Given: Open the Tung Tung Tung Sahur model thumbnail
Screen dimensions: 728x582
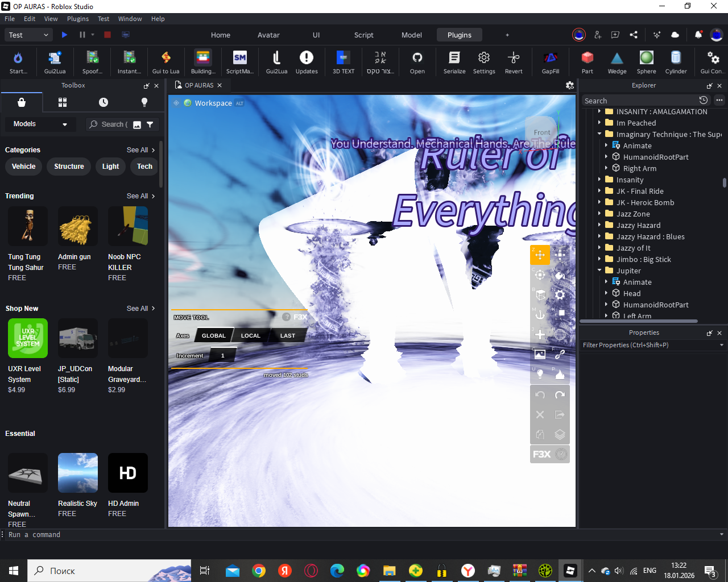Looking at the screenshot, I should [x=28, y=226].
